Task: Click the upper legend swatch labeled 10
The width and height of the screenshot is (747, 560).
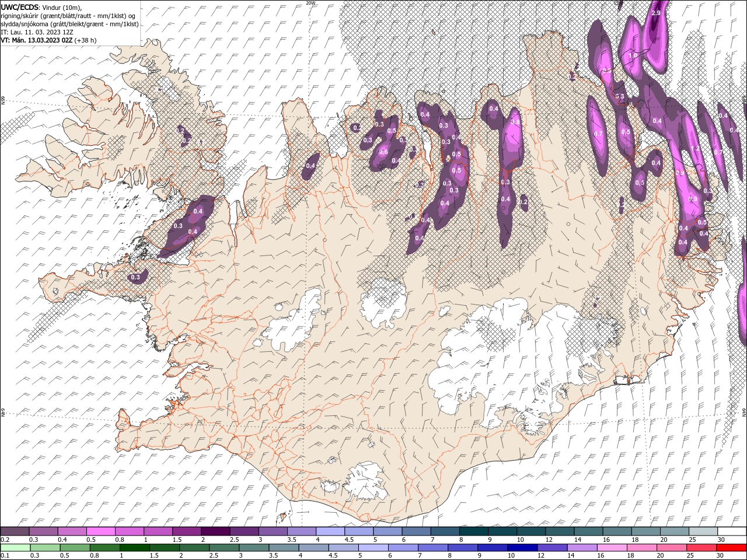Action: 531,531
